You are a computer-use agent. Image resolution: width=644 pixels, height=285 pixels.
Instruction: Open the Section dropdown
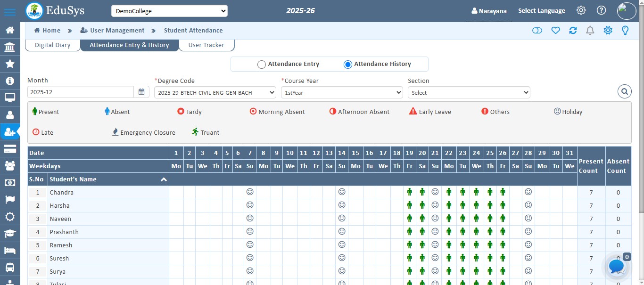pos(469,93)
